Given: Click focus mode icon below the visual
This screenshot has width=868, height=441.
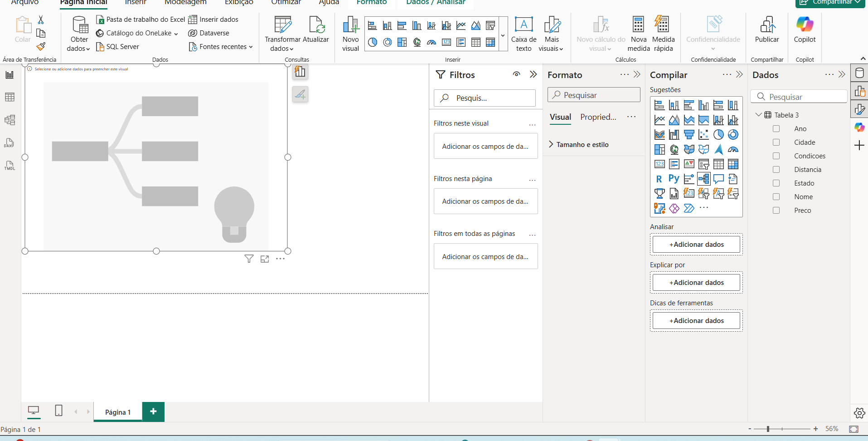Looking at the screenshot, I should pyautogui.click(x=265, y=259).
